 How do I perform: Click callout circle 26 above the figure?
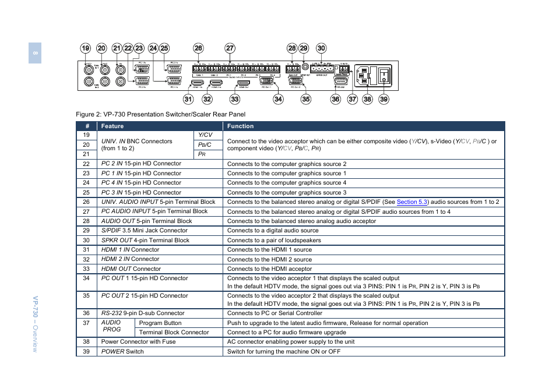tap(198, 48)
